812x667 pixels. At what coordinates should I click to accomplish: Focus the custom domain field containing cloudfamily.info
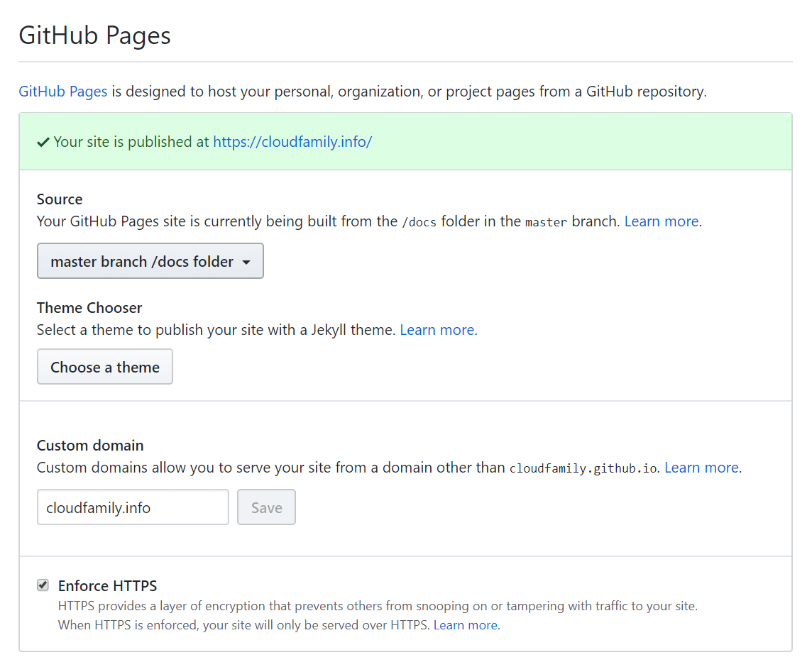(x=133, y=507)
